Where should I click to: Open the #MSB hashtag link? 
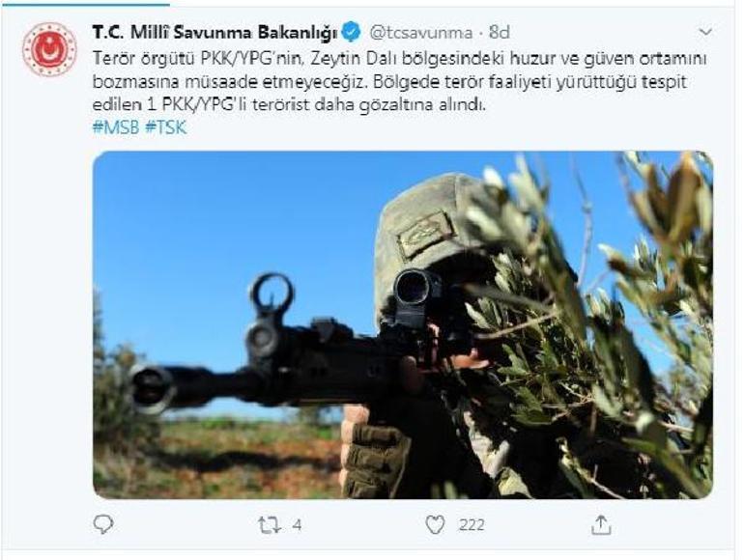(116, 127)
